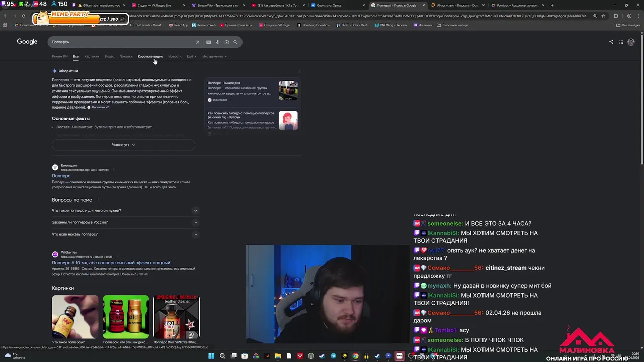Open Выполнен импорт bookmarks folder
The image size is (644, 362).
452,25
